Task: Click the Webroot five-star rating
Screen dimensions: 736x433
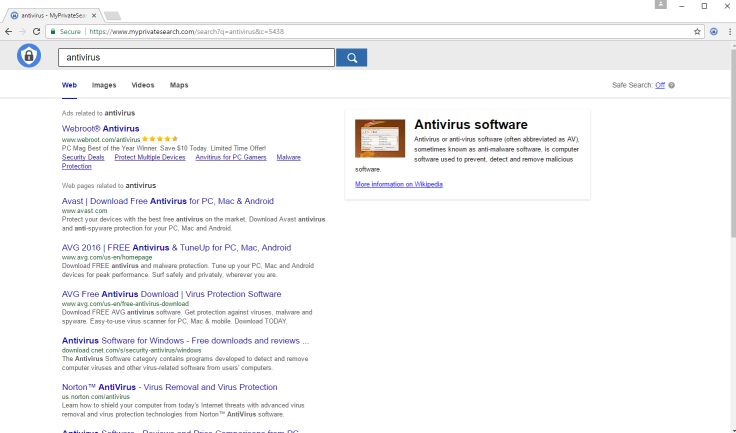Action: click(160, 139)
